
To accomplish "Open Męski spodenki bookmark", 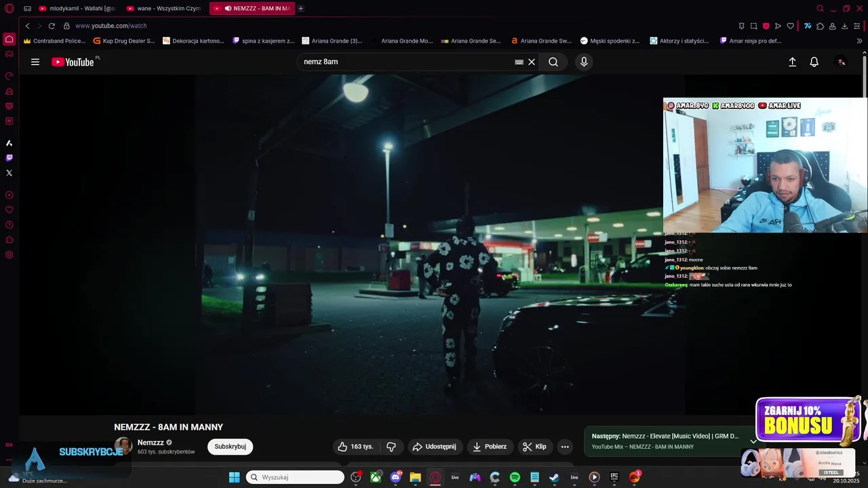I will 610,41.
